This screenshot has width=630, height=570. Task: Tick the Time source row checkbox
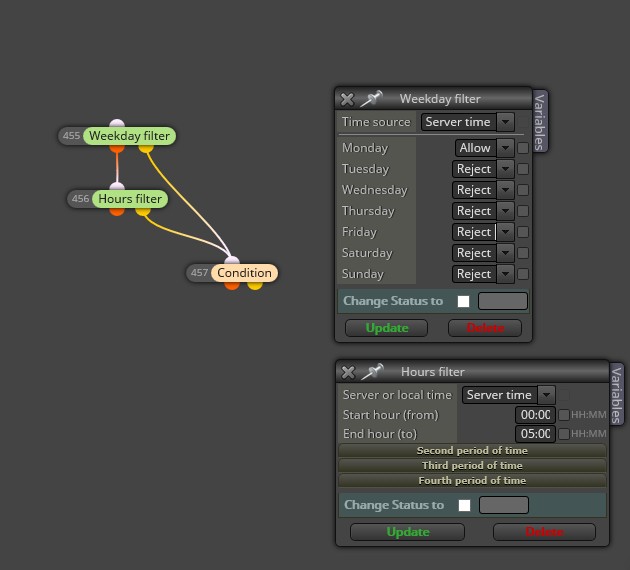(x=523, y=122)
